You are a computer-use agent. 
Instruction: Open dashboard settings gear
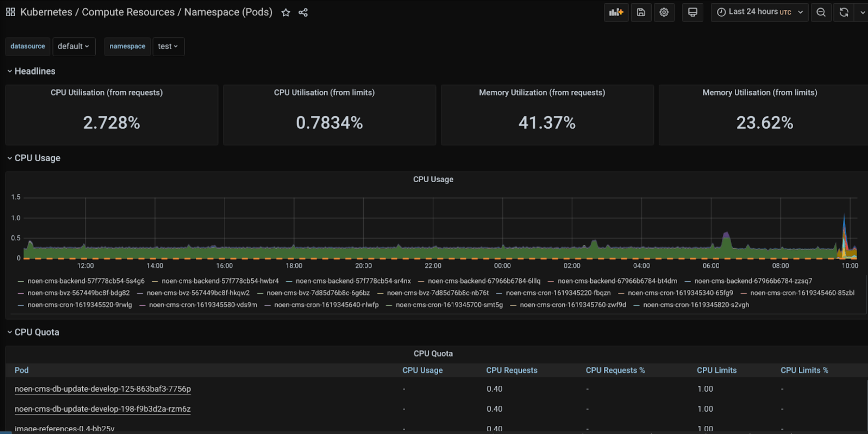pos(664,12)
